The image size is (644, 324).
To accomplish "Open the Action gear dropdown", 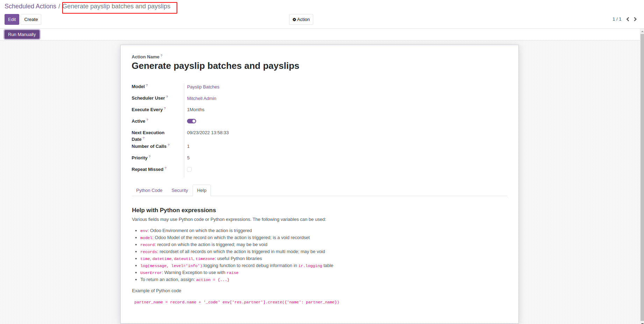I will 301,20.
